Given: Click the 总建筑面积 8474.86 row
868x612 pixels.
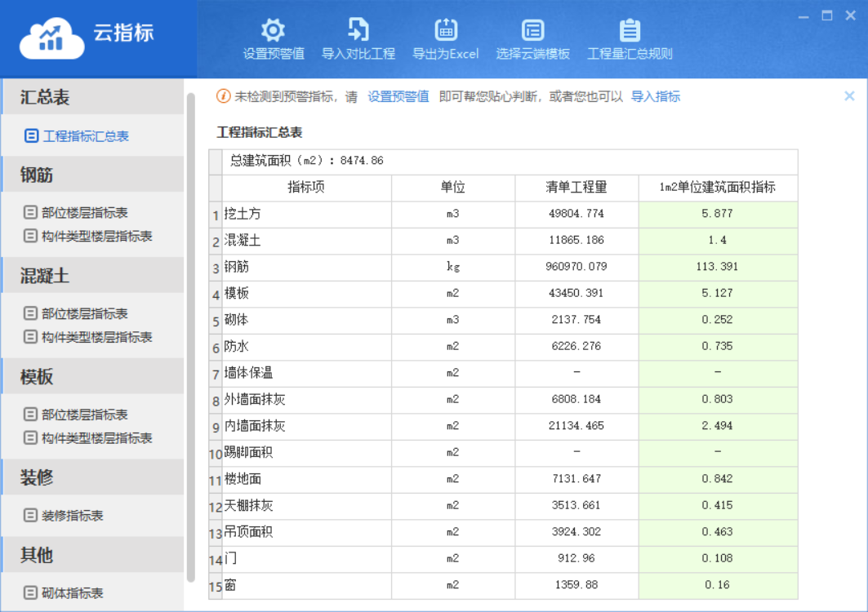Looking at the screenshot, I should [510, 161].
